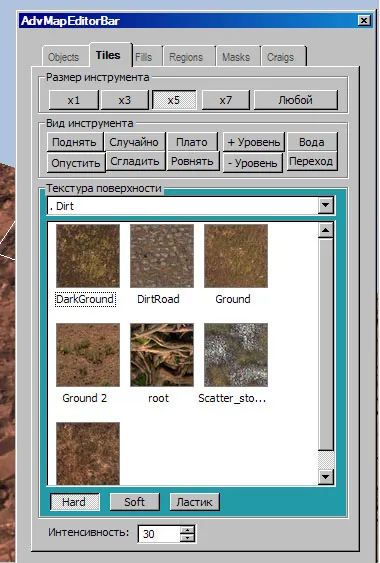Select the Ластик eraser button
Image resolution: width=380 pixels, height=563 pixels.
tap(194, 502)
